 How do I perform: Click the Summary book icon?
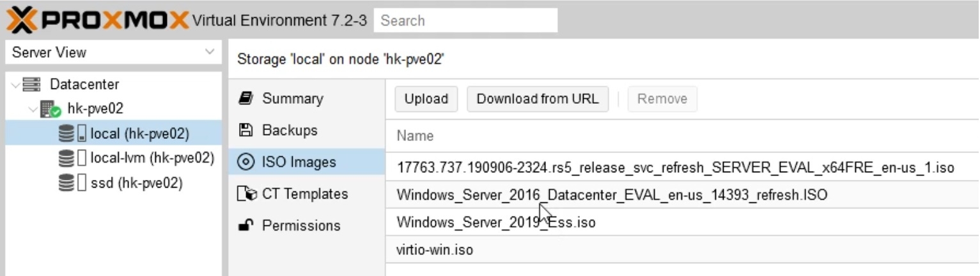click(x=245, y=99)
